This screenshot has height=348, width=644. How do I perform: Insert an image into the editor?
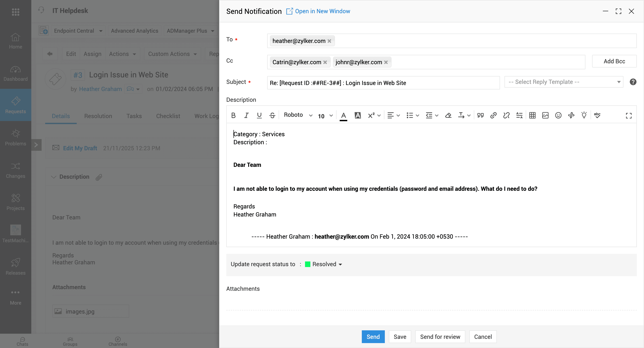tap(545, 115)
